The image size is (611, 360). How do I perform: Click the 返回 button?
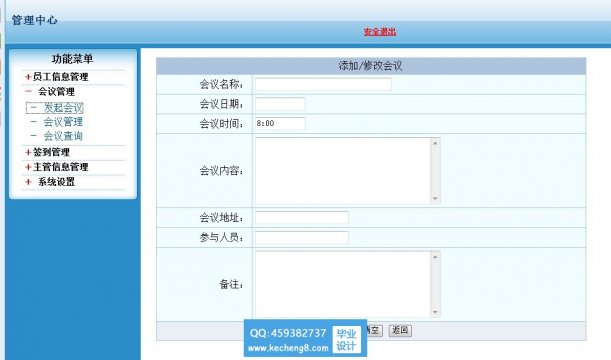click(400, 330)
